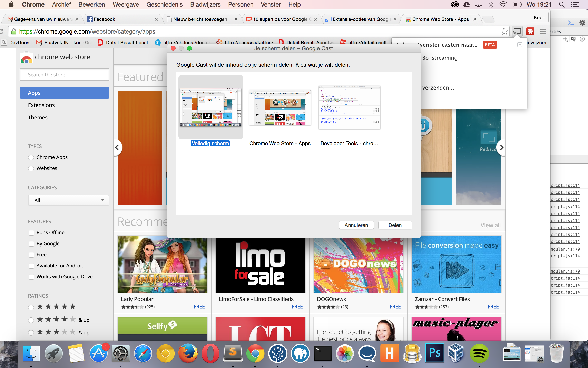This screenshot has height=368, width=588.
Task: Open DevTools settings gear icon
Action: 582,23
